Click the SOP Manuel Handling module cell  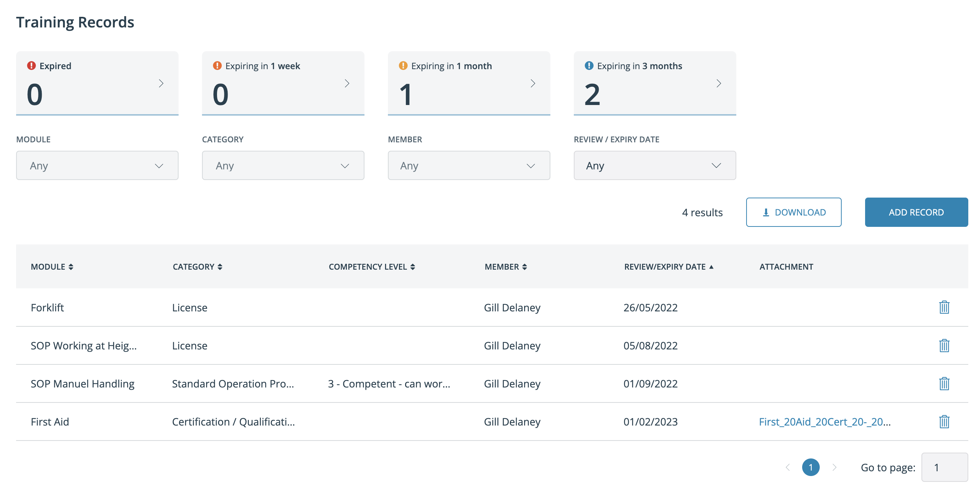(83, 383)
